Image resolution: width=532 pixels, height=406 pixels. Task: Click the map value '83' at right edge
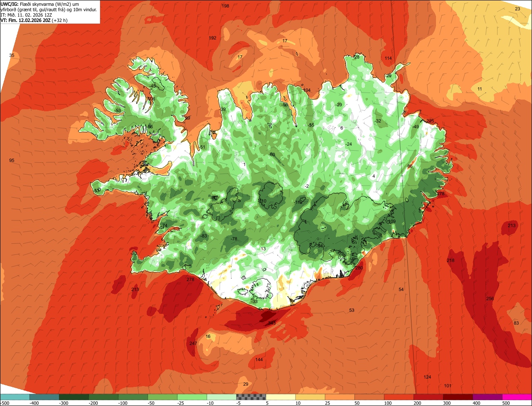pyautogui.click(x=516, y=323)
